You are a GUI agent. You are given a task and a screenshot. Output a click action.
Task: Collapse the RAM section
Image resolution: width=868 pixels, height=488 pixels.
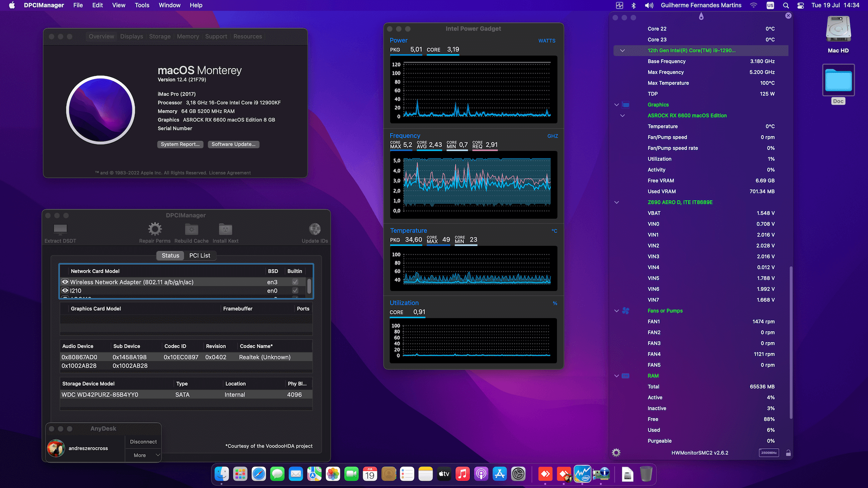pos(616,376)
